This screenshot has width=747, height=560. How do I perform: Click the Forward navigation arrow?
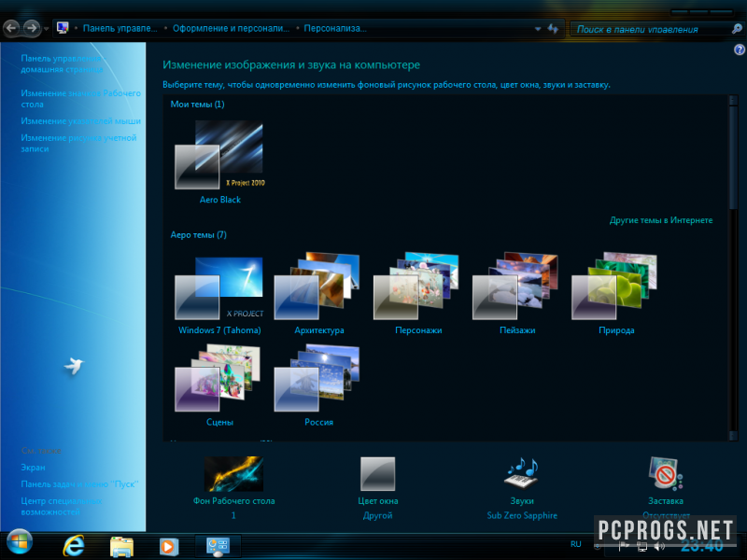pos(32,28)
